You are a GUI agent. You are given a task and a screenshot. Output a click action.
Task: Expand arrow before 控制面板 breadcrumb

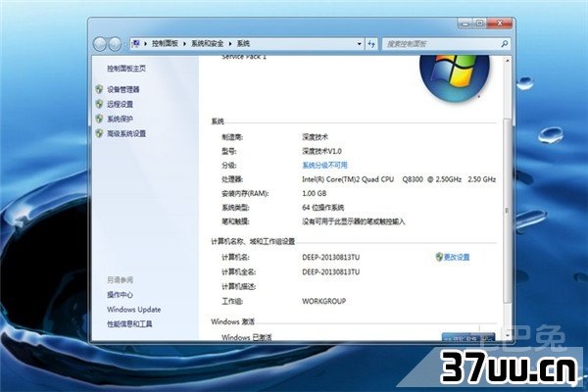coord(145,44)
